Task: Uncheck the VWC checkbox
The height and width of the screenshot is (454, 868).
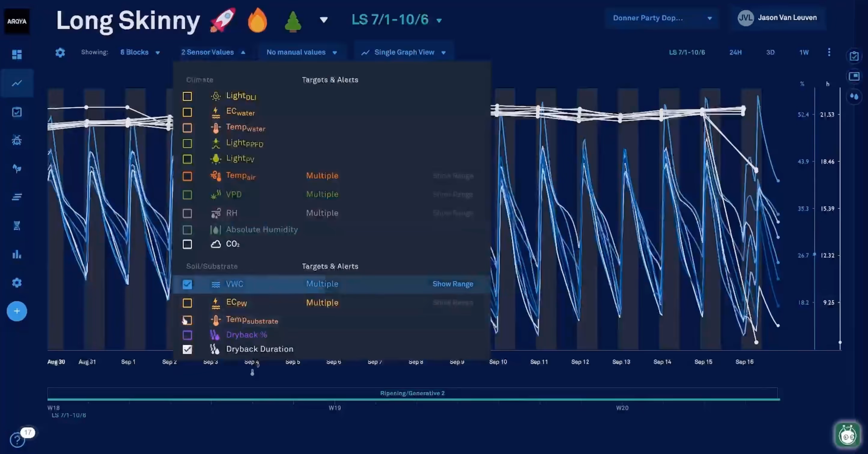Action: point(187,284)
